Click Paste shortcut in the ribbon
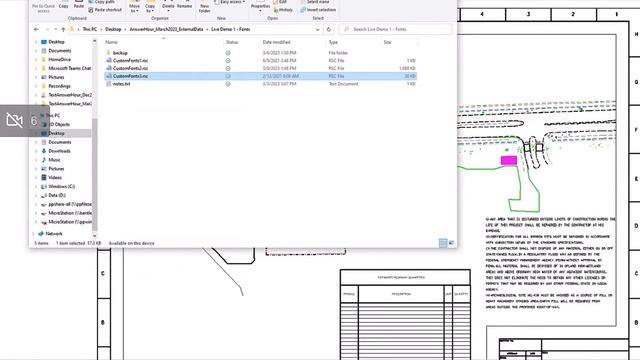Viewport: 640px width, 360px height. tap(105, 9)
